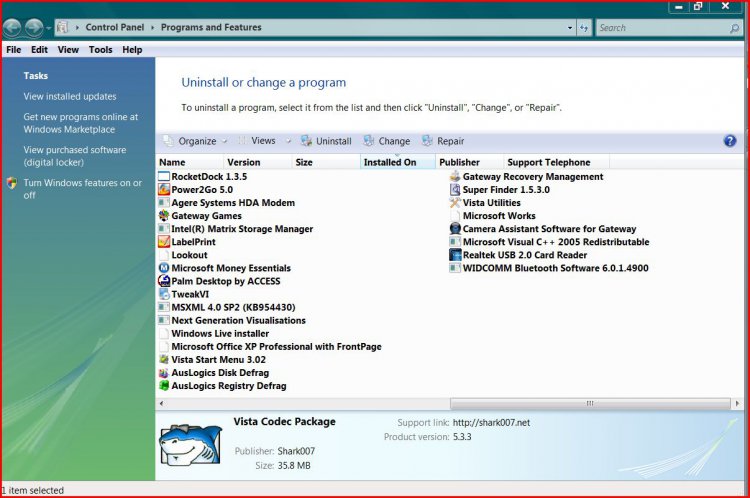Expand the chevron after Control Panel breadcrumb
This screenshot has height=498, width=750.
point(153,28)
